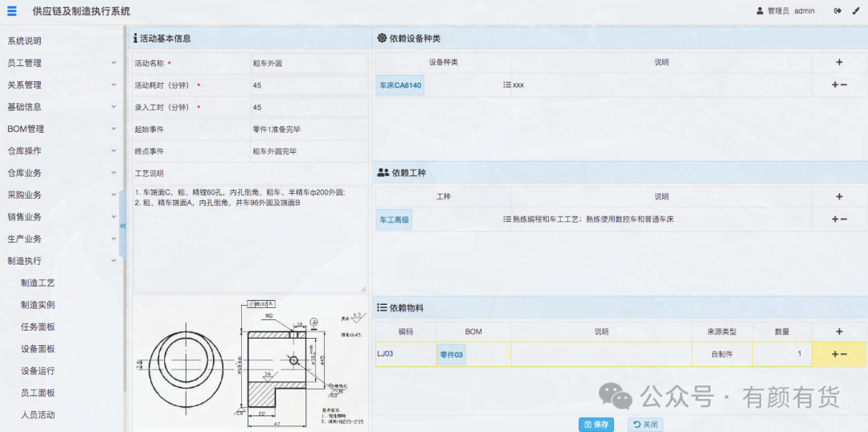Collapse the sidebar with the double-arrow handle
868x432 pixels.
point(123,226)
